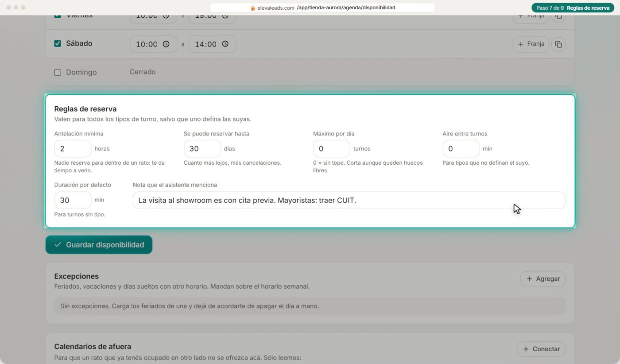Click the plus icon on Conectar calendario
Viewport: 620px width, 364px height.
click(526, 349)
